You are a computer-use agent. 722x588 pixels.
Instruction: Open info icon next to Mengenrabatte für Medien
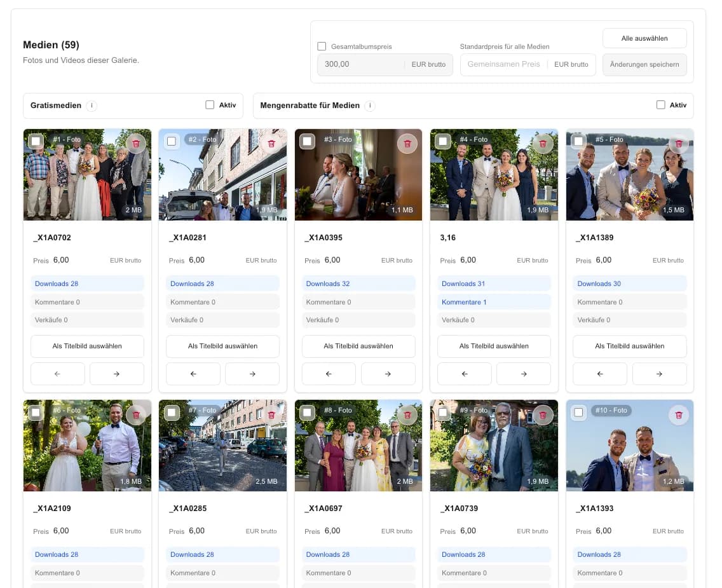point(370,106)
